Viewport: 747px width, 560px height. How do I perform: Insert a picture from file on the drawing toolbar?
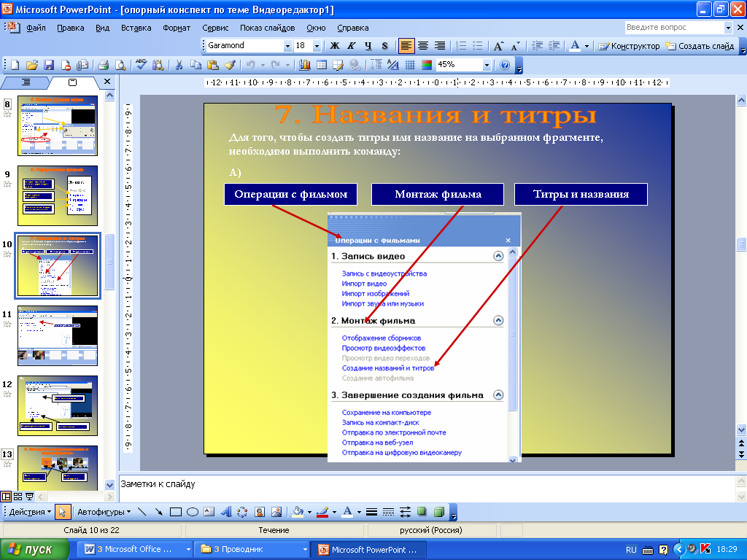pyautogui.click(x=276, y=512)
